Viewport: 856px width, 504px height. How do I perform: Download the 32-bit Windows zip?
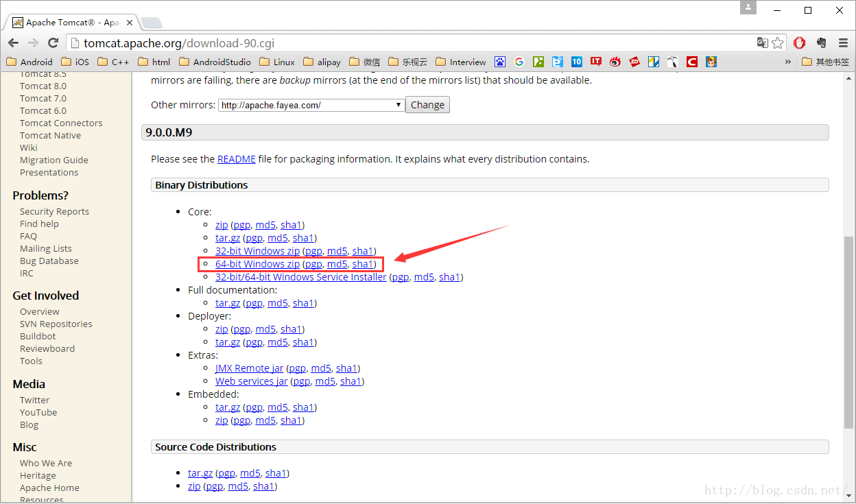coord(257,251)
